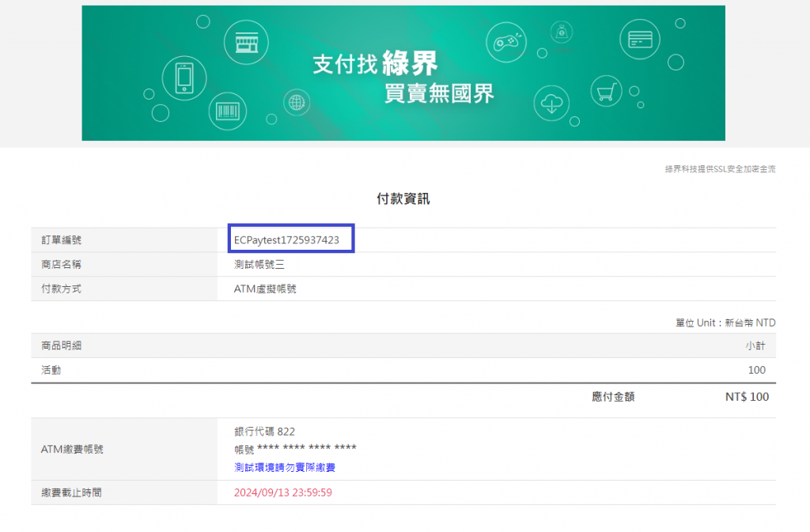Click the 測試環境請勿實際繳費 blue link text
This screenshot has width=810, height=532.
coord(285,467)
